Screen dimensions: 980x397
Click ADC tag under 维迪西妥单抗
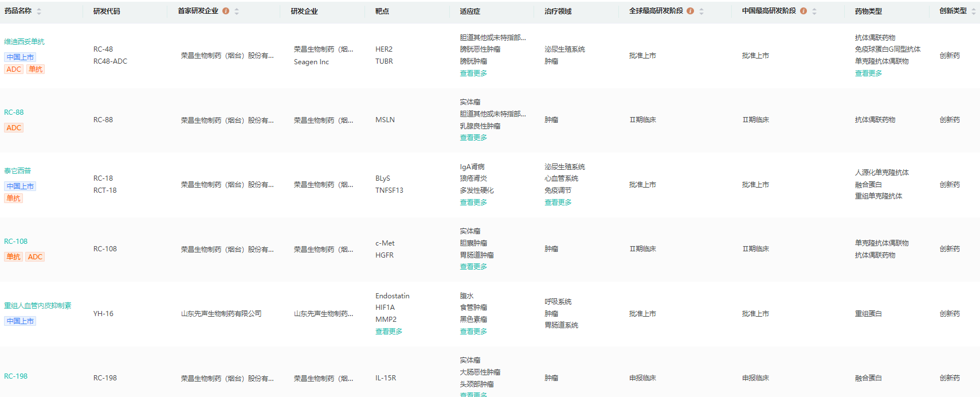pyautogui.click(x=14, y=69)
